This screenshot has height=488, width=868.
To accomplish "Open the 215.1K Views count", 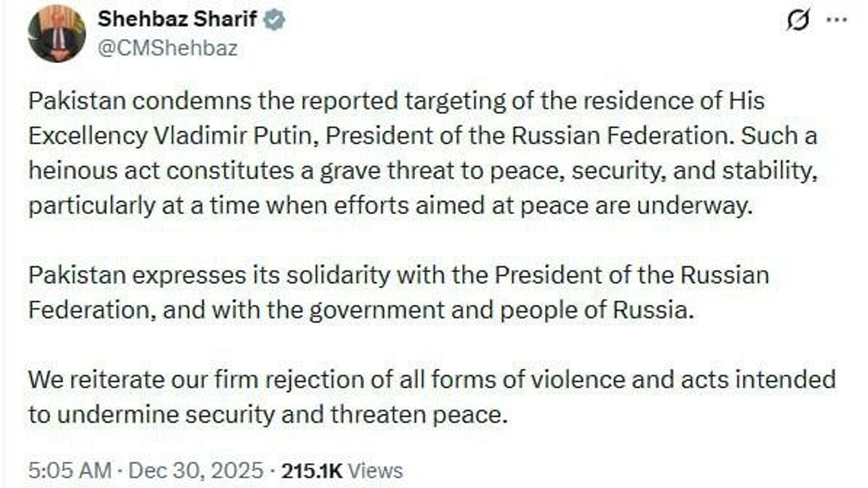I will [x=342, y=470].
